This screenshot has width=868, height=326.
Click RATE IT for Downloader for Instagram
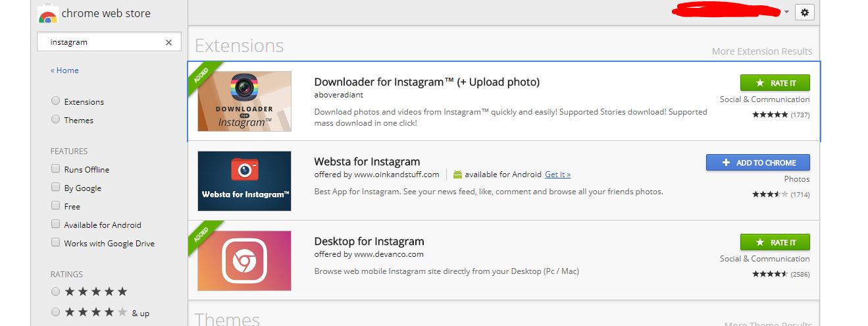pyautogui.click(x=775, y=83)
